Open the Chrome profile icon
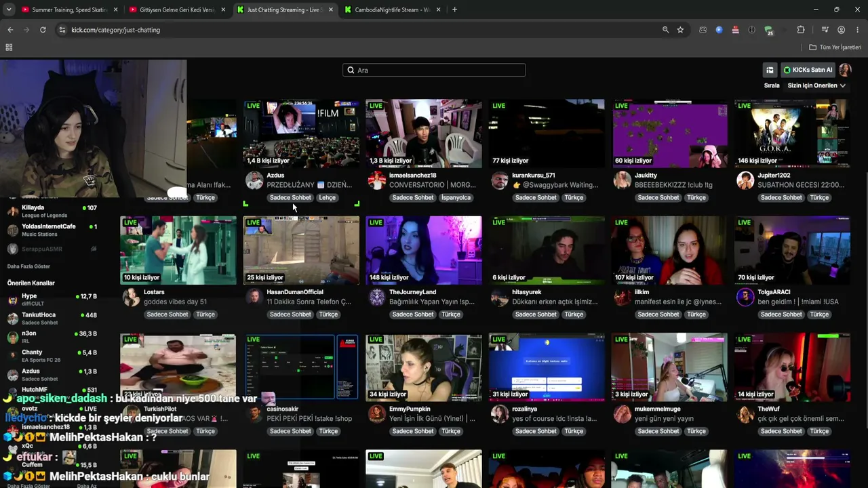Screen dimensions: 868x488 click(x=841, y=30)
